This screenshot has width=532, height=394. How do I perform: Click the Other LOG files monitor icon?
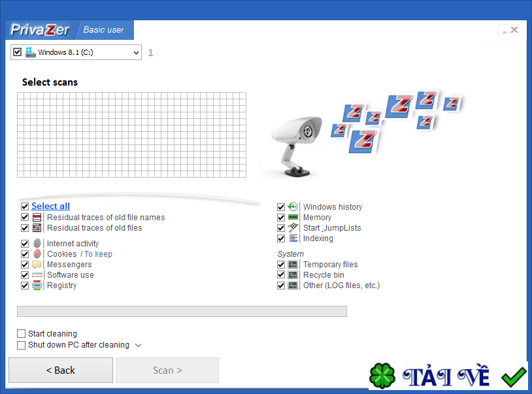click(x=293, y=286)
